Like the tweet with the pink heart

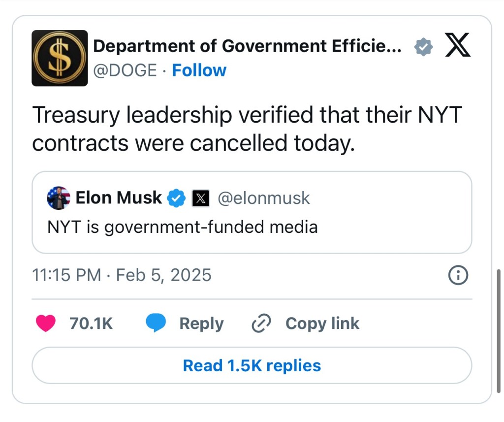[46, 324]
